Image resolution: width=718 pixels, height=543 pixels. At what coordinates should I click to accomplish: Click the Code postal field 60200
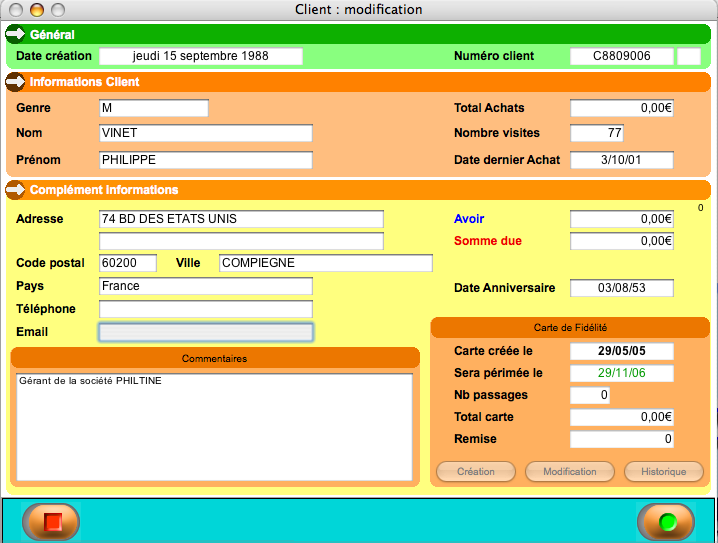click(128, 263)
